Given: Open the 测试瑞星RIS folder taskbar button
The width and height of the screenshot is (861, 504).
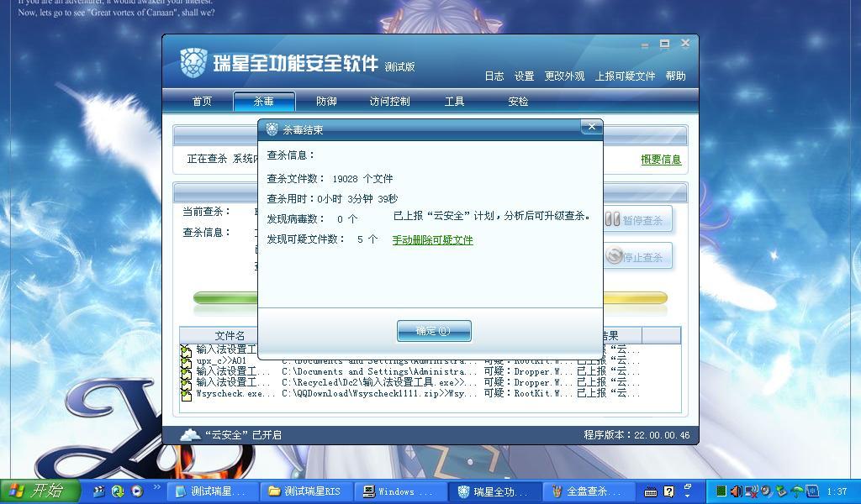Looking at the screenshot, I should 304,491.
